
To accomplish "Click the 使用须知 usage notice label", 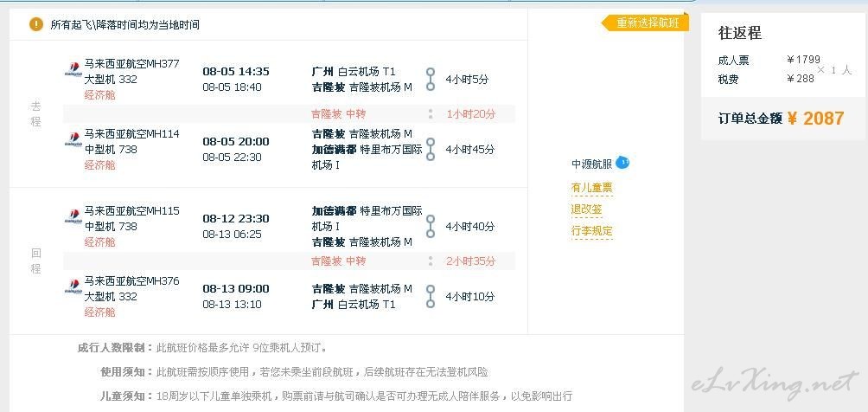I will coord(126,372).
